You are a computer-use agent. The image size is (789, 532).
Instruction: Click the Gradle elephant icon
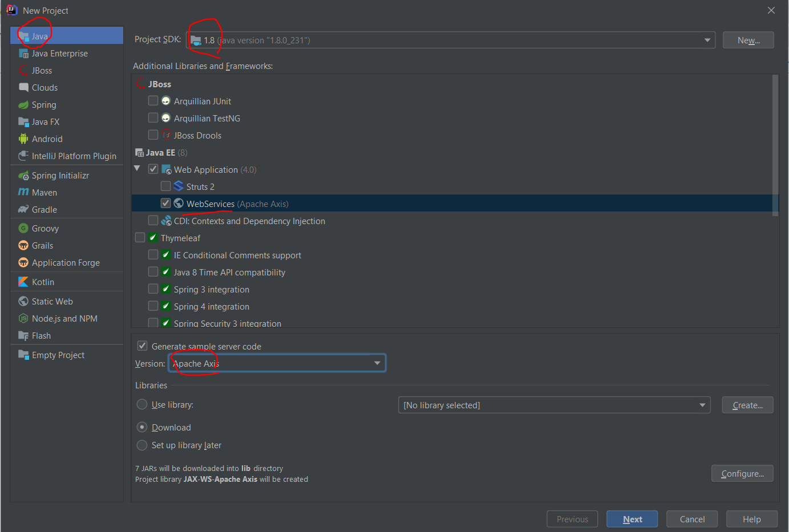[23, 210]
